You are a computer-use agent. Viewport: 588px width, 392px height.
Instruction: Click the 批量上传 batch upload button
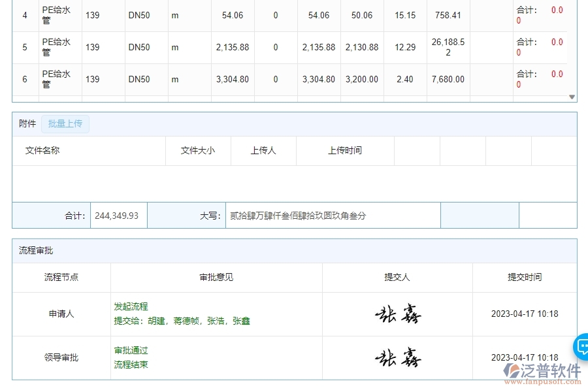[x=65, y=123]
